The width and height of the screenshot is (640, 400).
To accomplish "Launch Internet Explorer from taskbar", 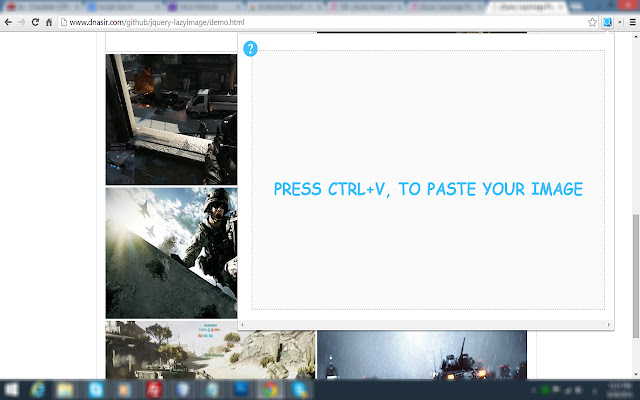I will 38,390.
